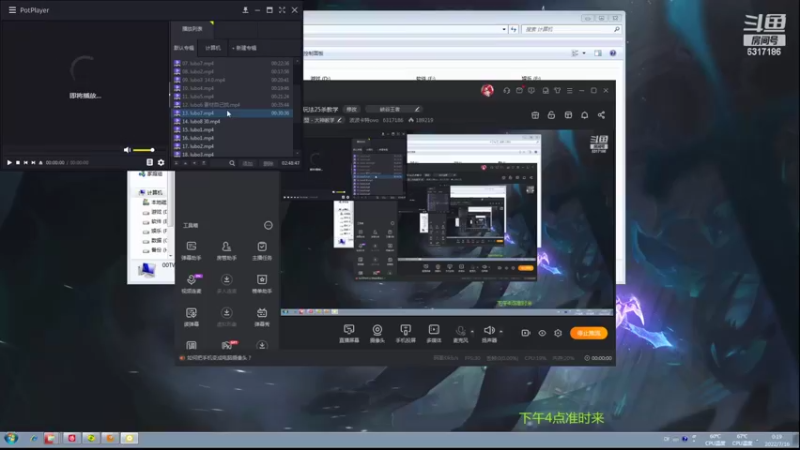The height and width of the screenshot is (450, 800).
Task: Open the Explorer help question icon
Action: pyautogui.click(x=613, y=53)
